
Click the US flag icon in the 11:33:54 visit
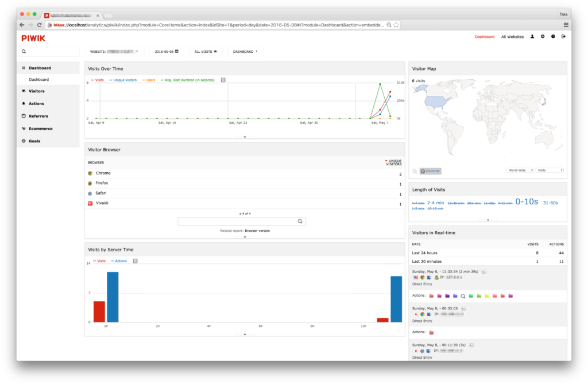416,277
